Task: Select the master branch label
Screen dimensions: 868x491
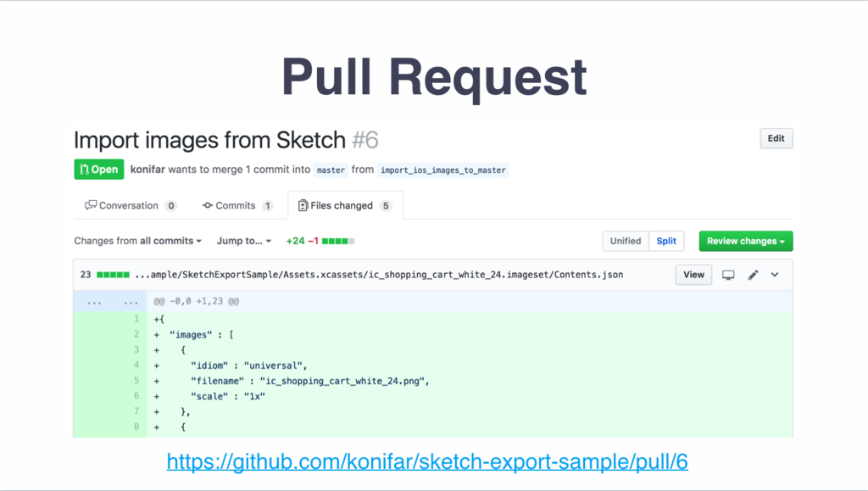Action: [x=331, y=170]
